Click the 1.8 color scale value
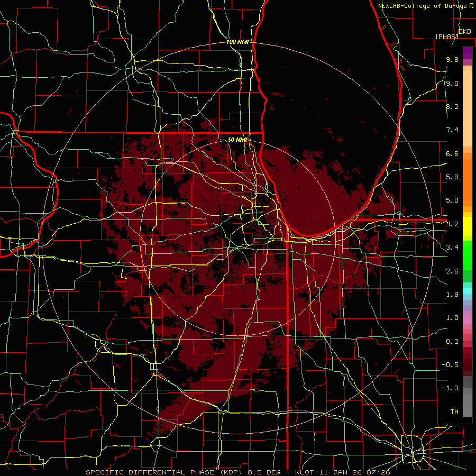Image resolution: width=476 pixels, height=476 pixels. pyautogui.click(x=452, y=295)
